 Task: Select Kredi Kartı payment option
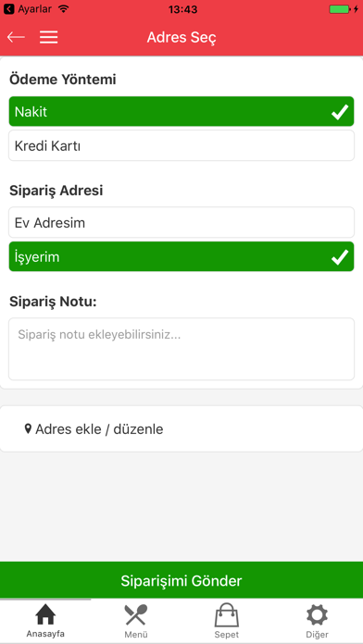tap(181, 145)
